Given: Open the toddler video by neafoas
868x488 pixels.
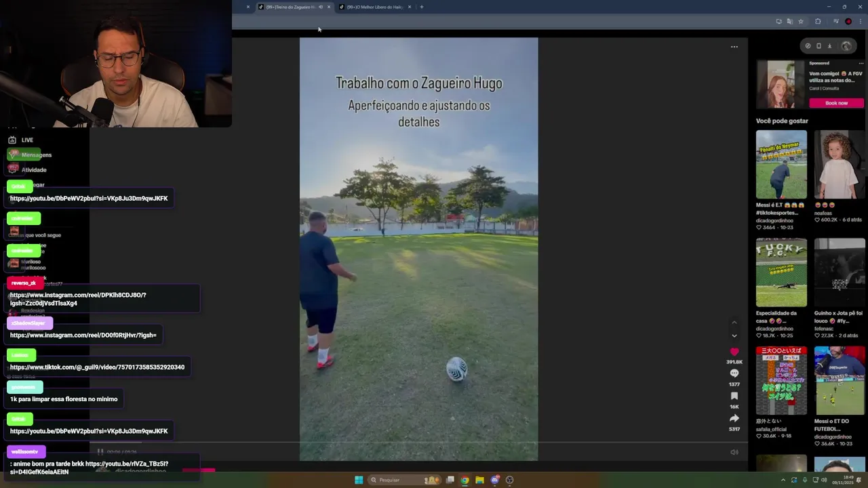Looking at the screenshot, I should [x=840, y=164].
